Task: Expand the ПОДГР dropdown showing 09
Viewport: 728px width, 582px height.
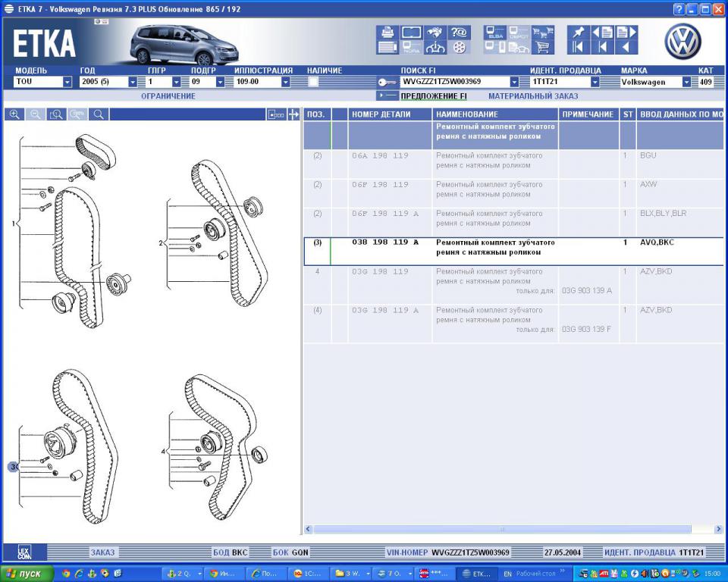Action: point(220,82)
